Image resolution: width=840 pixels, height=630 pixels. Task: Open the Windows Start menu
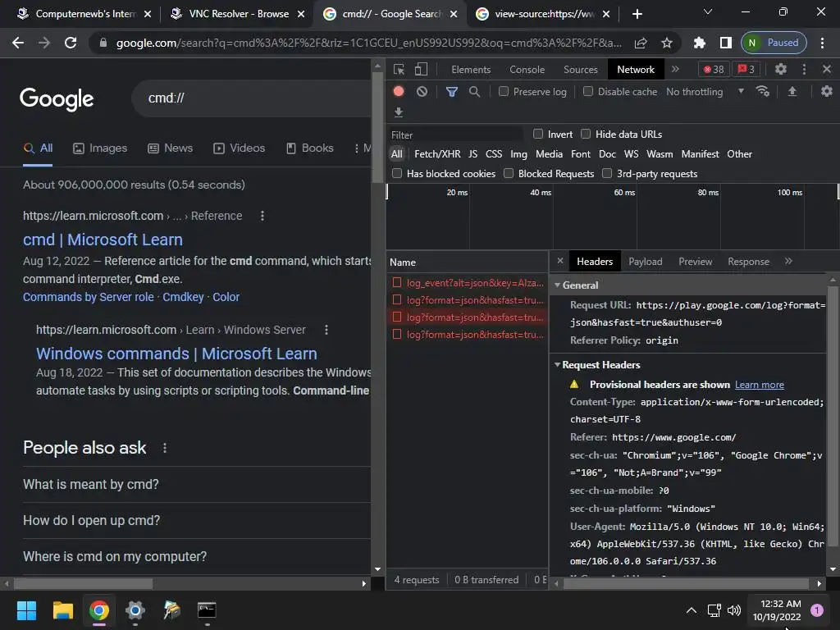click(26, 610)
